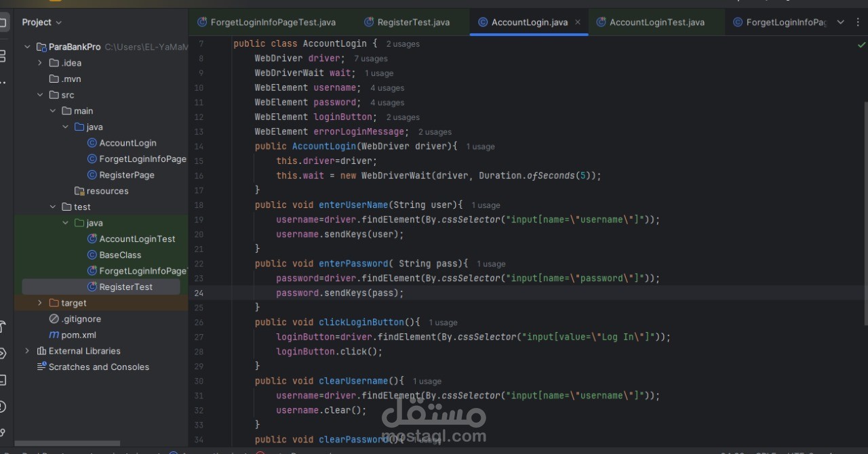Open the Project tool window icon
Image resolution: width=868 pixels, height=454 pixels.
(3, 22)
